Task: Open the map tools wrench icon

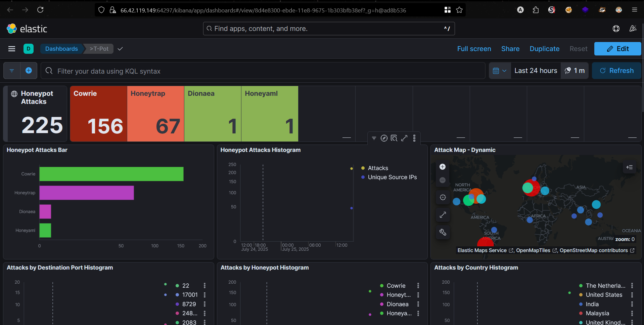Action: point(443,232)
